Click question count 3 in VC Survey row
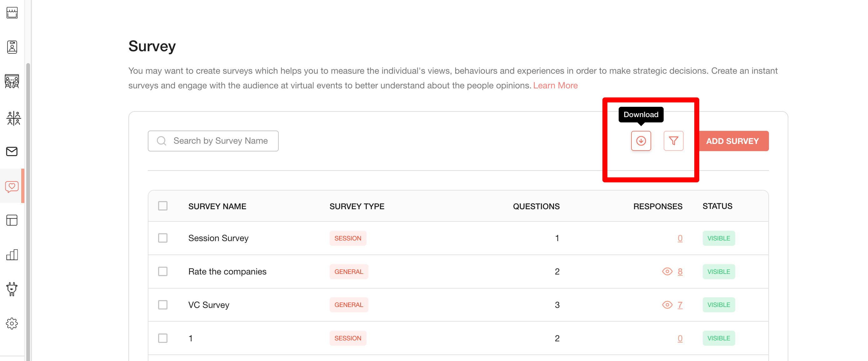The height and width of the screenshot is (361, 868). (x=557, y=305)
